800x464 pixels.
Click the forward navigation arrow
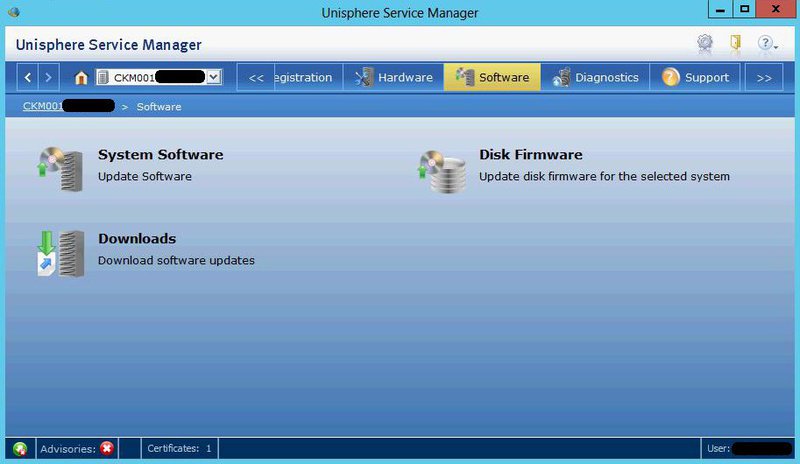click(x=48, y=78)
